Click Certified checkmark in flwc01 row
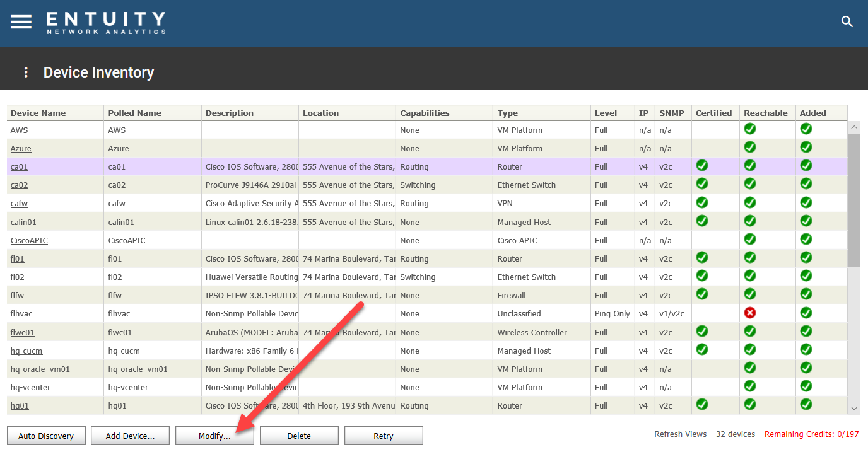Viewport: 868px width, 452px height. (x=701, y=331)
